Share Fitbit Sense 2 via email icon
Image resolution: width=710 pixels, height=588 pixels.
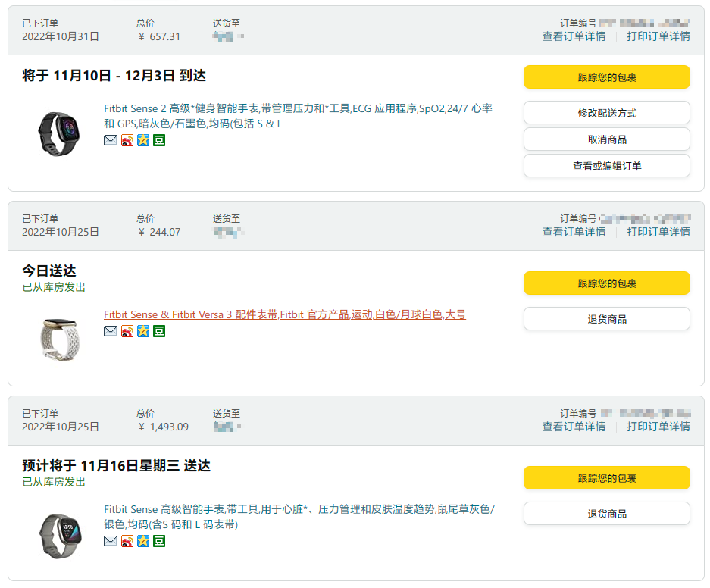click(111, 140)
